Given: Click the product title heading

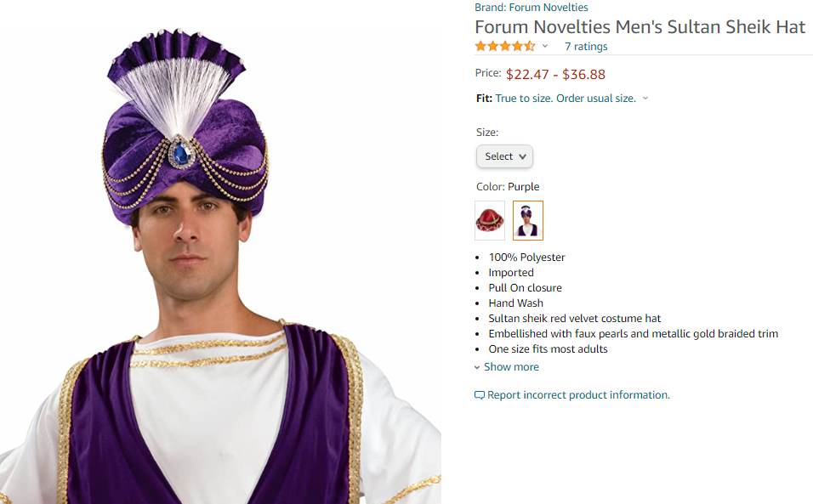Looking at the screenshot, I should click(x=640, y=27).
